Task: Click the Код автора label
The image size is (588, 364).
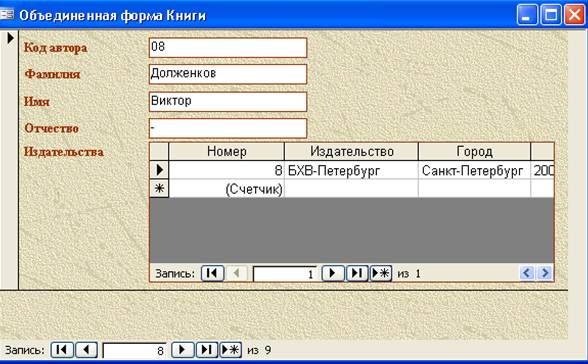Action: click(56, 48)
